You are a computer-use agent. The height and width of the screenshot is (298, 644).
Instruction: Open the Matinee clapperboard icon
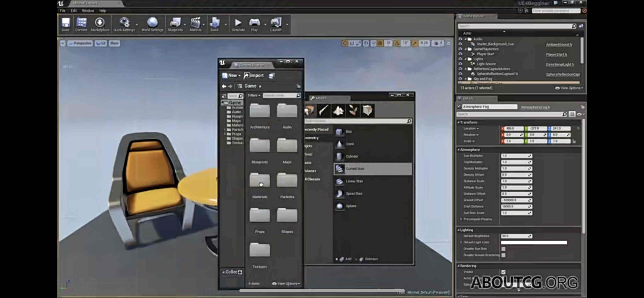195,24
